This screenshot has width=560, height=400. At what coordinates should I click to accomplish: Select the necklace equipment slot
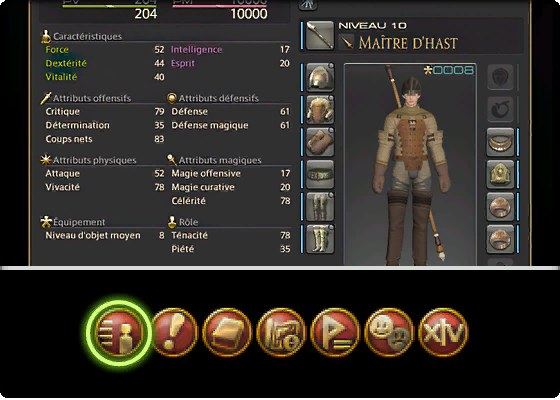(x=500, y=142)
